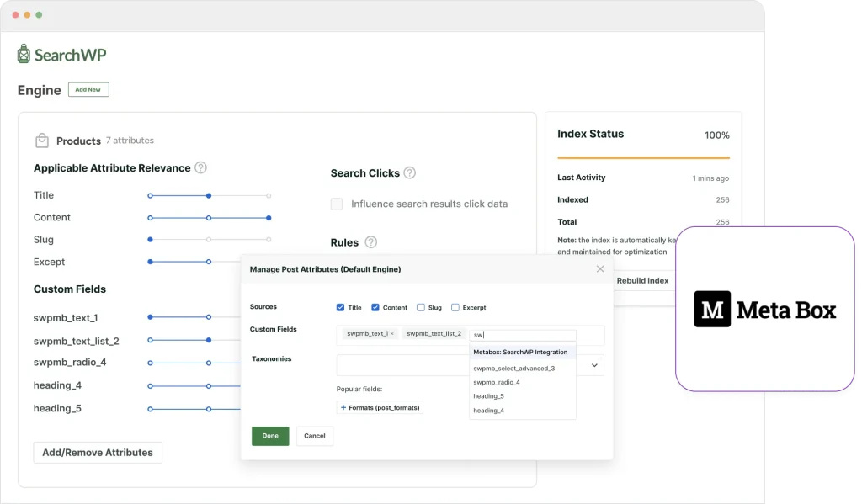Image resolution: width=862 pixels, height=504 pixels.
Task: Click the Add New engine button
Action: point(88,89)
